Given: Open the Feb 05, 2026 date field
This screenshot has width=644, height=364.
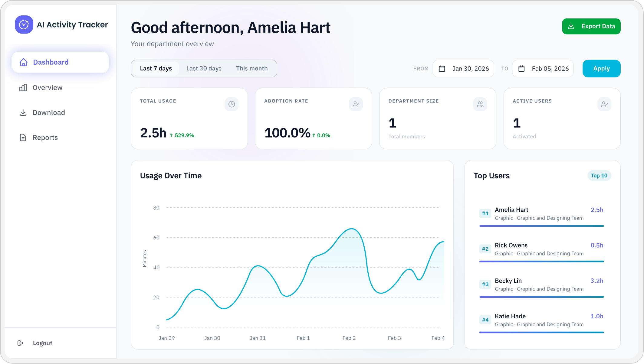Looking at the screenshot, I should 550,68.
